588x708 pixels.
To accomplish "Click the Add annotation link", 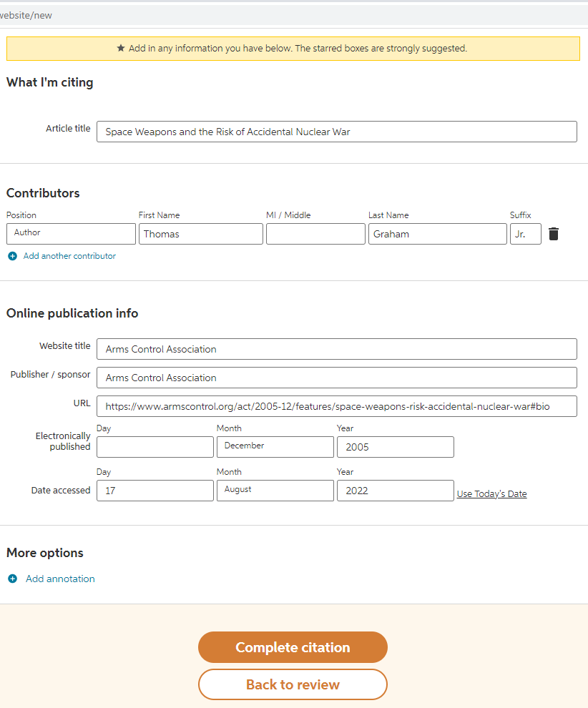I will pyautogui.click(x=60, y=579).
